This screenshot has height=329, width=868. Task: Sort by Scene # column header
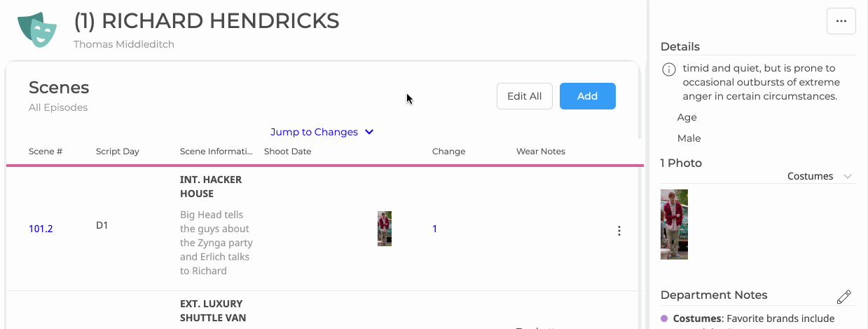click(x=46, y=152)
